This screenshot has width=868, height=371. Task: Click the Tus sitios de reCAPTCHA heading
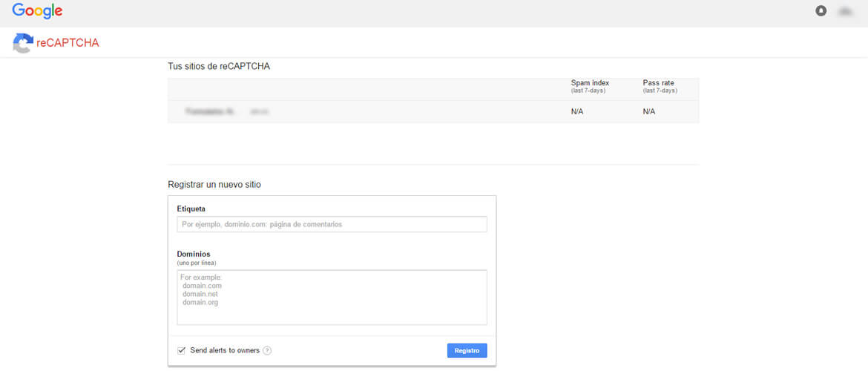tap(219, 66)
